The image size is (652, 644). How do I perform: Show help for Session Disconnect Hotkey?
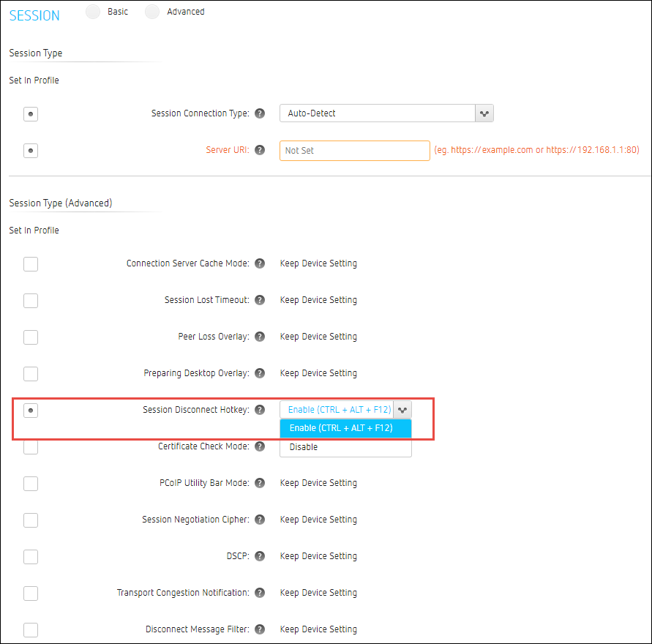click(260, 410)
